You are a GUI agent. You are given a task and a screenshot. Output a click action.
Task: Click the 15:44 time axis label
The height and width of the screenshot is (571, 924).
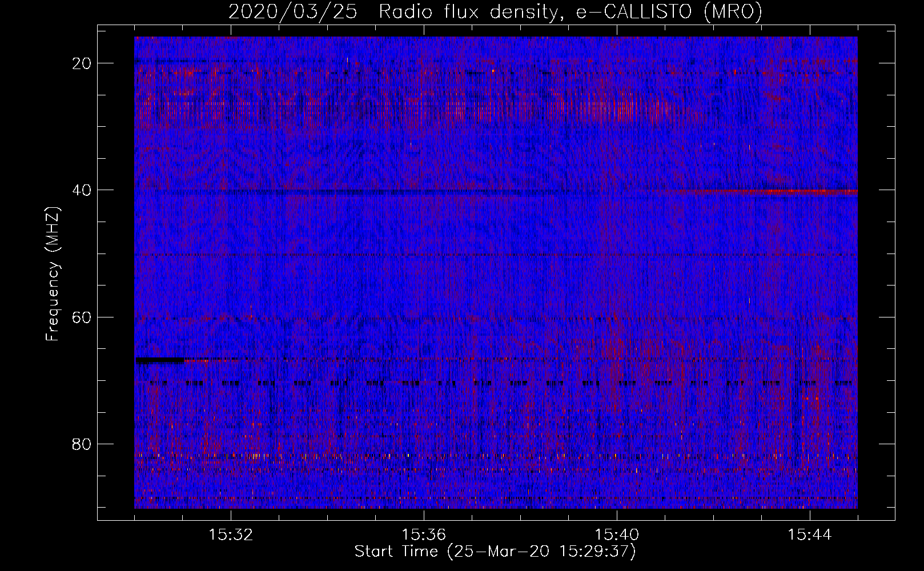[x=810, y=535]
